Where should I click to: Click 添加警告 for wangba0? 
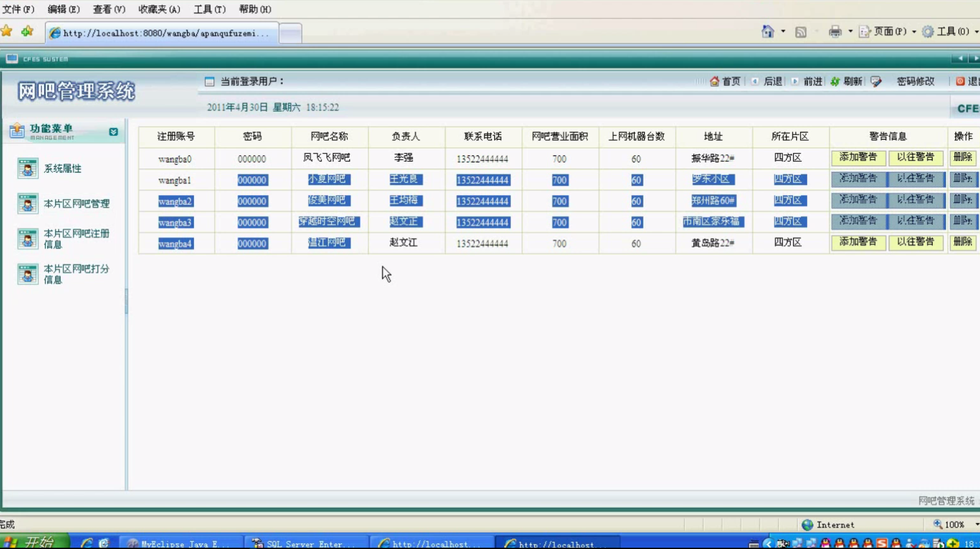[858, 157]
